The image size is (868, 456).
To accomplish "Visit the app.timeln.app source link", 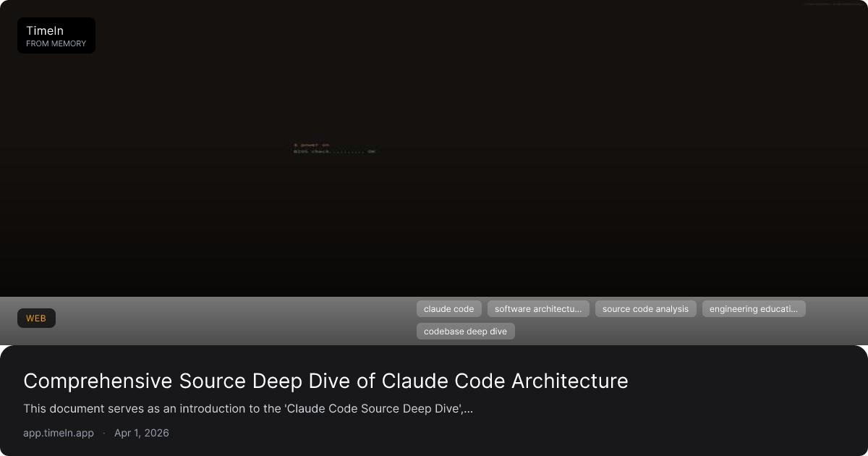I will click(x=59, y=433).
